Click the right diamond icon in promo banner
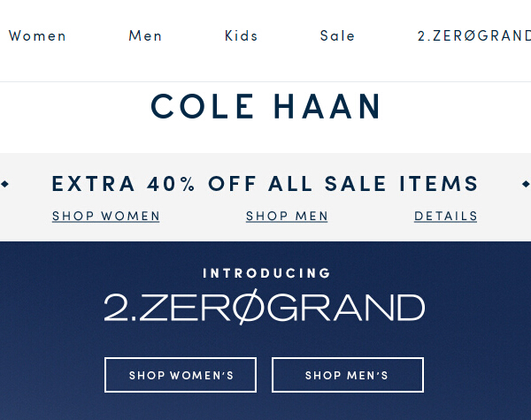531x420 pixels. (x=526, y=184)
